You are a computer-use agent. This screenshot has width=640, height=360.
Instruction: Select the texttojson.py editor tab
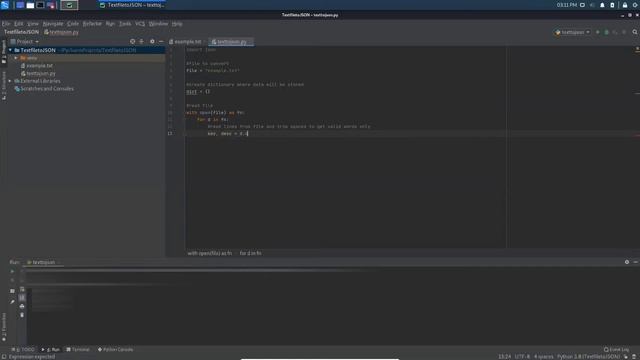click(x=231, y=42)
